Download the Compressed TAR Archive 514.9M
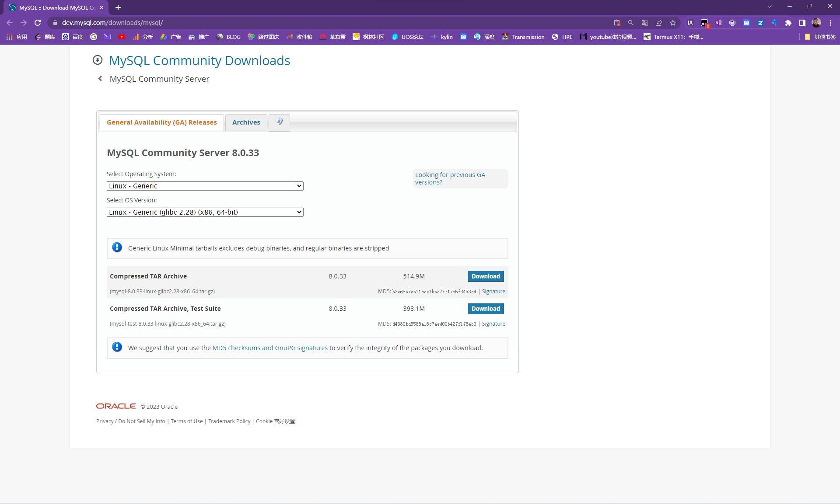The width and height of the screenshot is (840, 504). [x=486, y=276]
